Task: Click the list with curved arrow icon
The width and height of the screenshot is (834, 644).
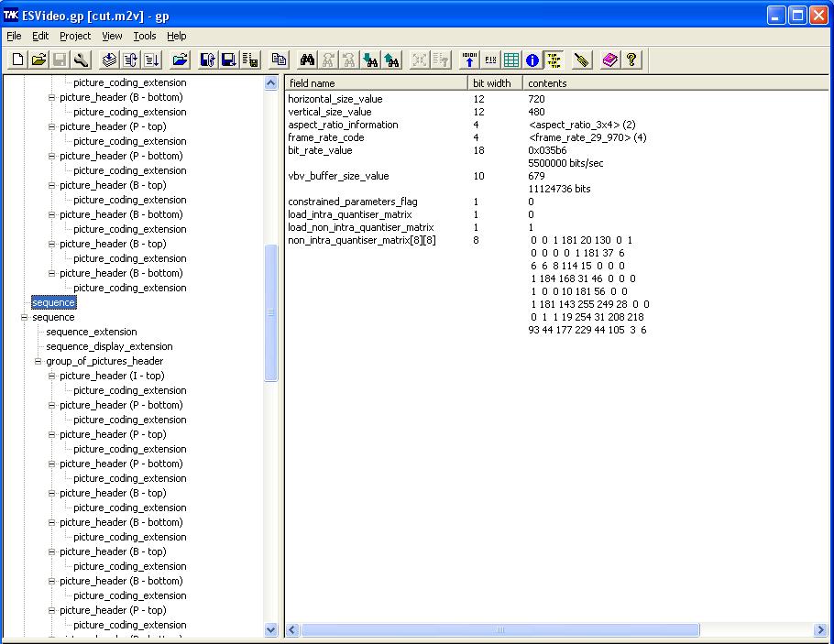Action: [131, 60]
